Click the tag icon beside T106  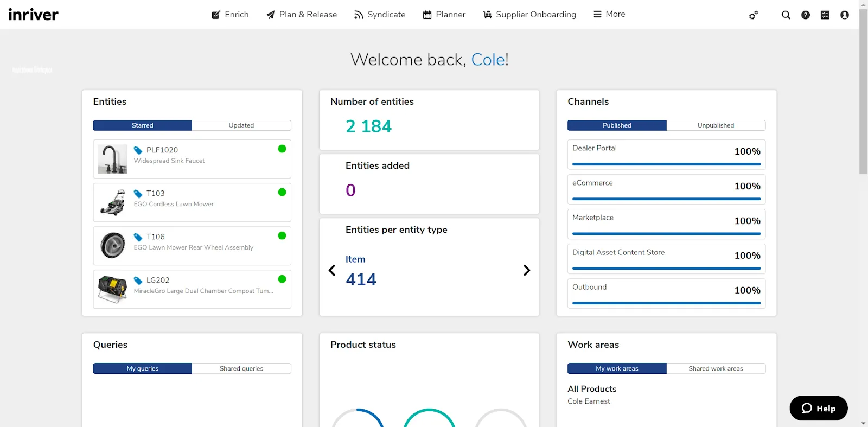(138, 237)
